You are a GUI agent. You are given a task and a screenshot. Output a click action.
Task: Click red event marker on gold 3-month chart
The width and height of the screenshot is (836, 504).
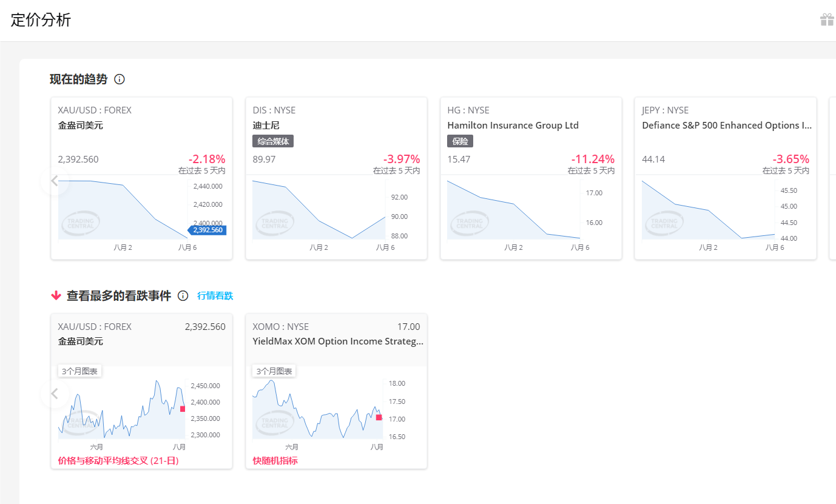[x=183, y=409]
